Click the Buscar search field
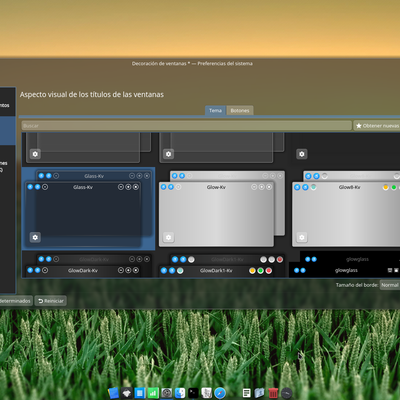This screenshot has height=400, width=400. (187, 126)
